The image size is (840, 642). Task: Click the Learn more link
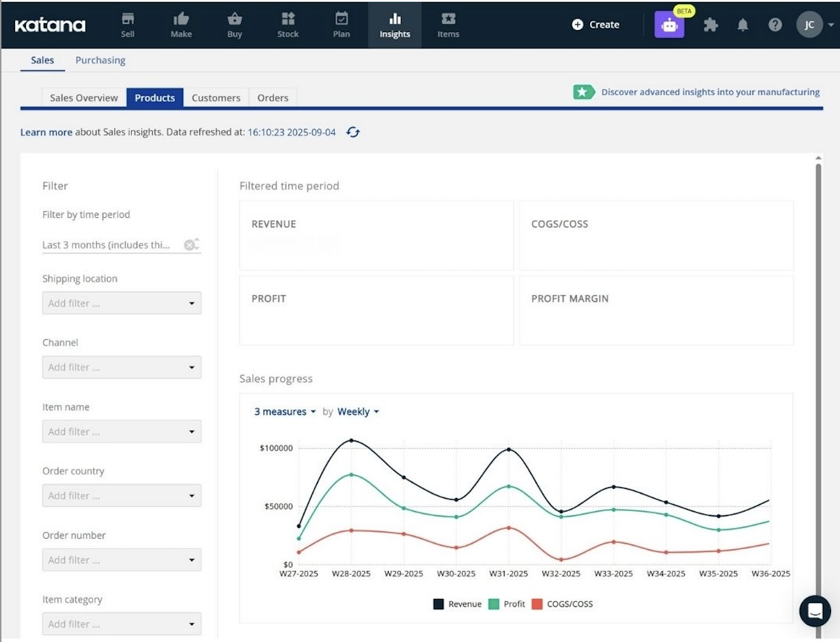(x=46, y=132)
